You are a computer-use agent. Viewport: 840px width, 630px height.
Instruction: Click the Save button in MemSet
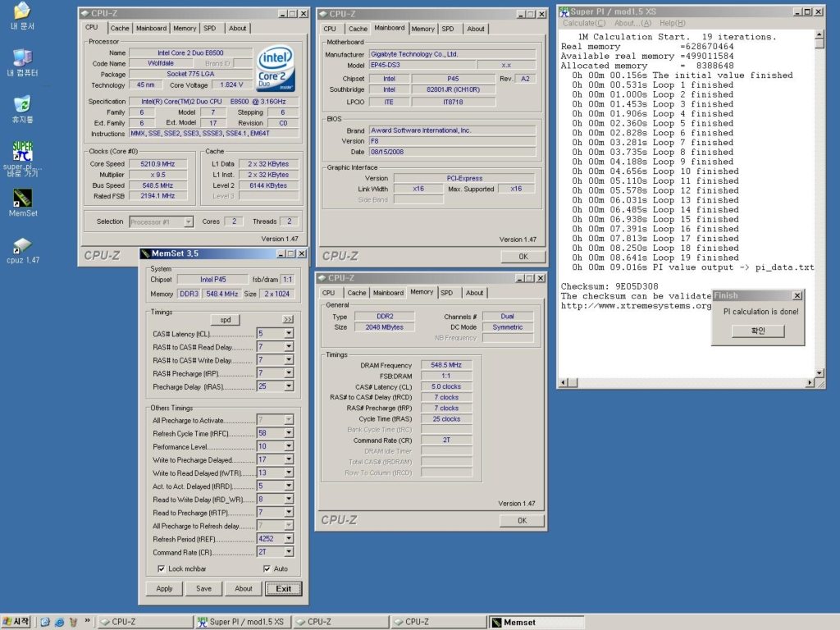(203, 588)
